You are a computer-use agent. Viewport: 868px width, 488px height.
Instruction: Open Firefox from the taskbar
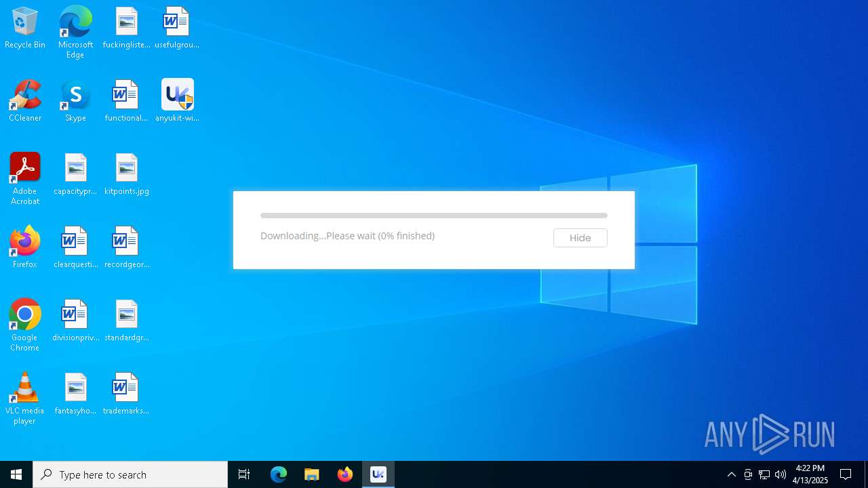click(x=345, y=474)
